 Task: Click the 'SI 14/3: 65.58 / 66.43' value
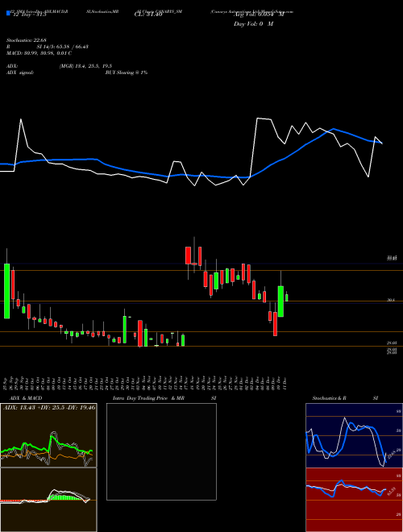[x=62, y=47]
